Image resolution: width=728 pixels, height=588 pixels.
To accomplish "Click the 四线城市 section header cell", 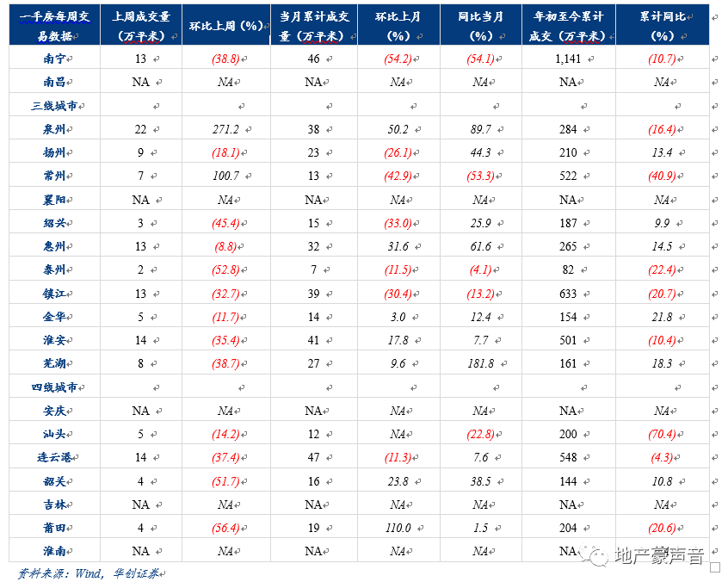I will tap(54, 387).
